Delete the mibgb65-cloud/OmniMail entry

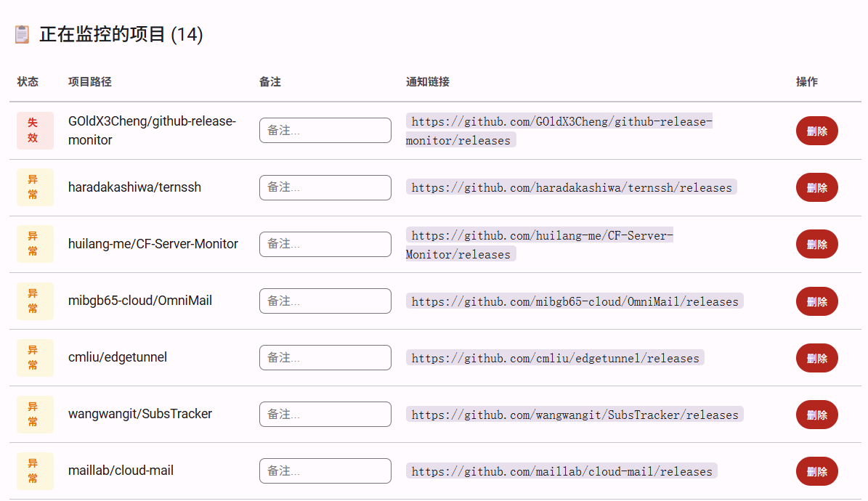(816, 302)
